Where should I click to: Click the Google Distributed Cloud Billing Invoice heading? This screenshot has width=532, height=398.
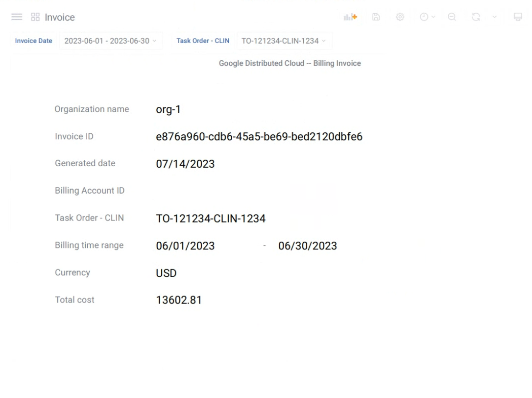point(290,63)
